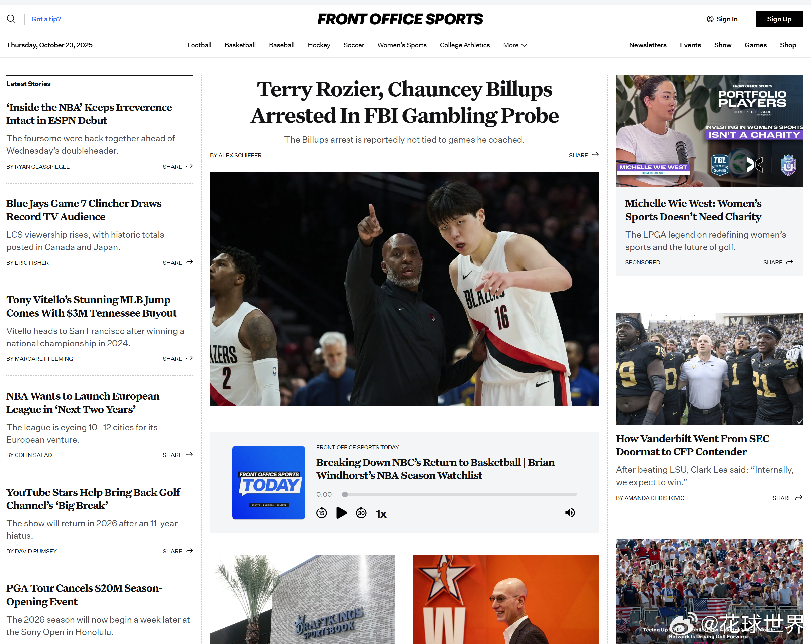Open the Basketball section

click(x=240, y=45)
